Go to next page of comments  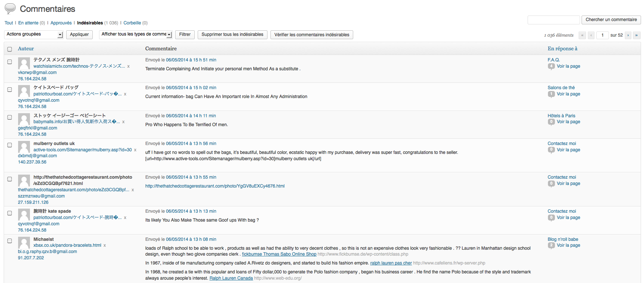[628, 35]
